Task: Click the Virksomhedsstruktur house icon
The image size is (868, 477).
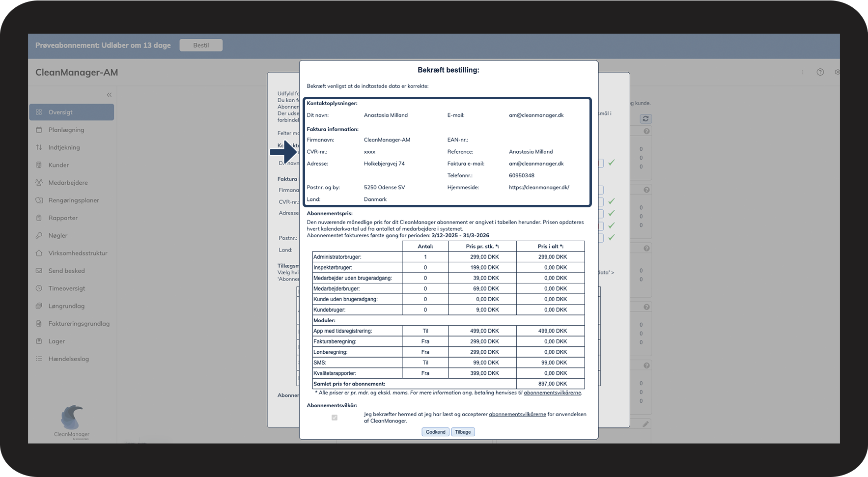Action: (x=39, y=253)
